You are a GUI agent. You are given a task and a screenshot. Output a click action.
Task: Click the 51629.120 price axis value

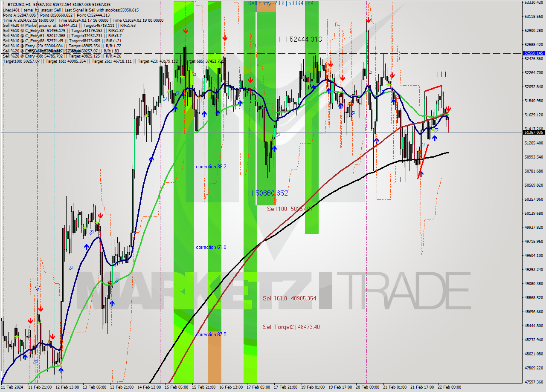click(x=534, y=115)
